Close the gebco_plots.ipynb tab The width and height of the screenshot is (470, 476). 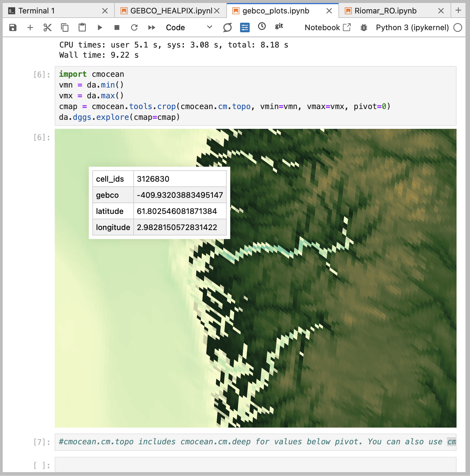[x=329, y=11]
